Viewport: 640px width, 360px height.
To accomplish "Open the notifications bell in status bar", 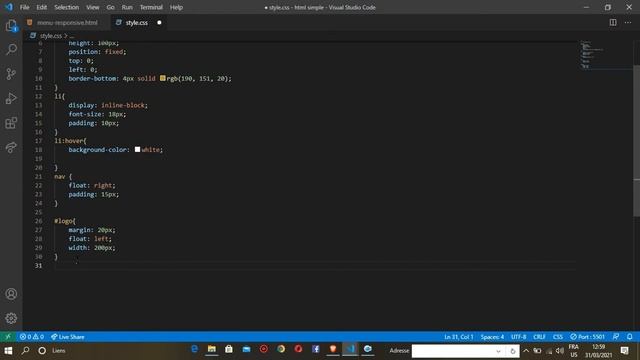I will 630,337.
